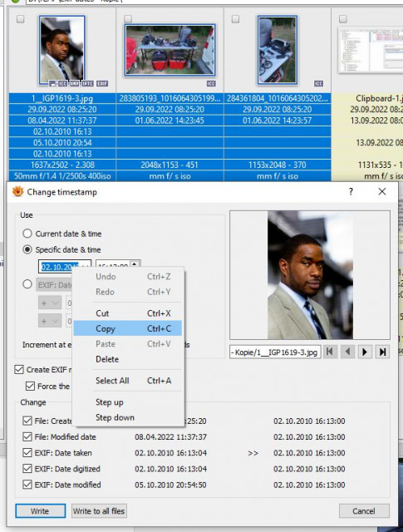Cancel the timestamp change

364,510
